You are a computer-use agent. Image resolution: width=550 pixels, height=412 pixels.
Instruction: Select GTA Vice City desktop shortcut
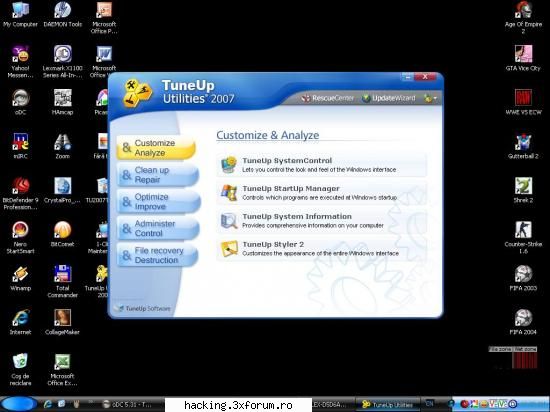523,59
